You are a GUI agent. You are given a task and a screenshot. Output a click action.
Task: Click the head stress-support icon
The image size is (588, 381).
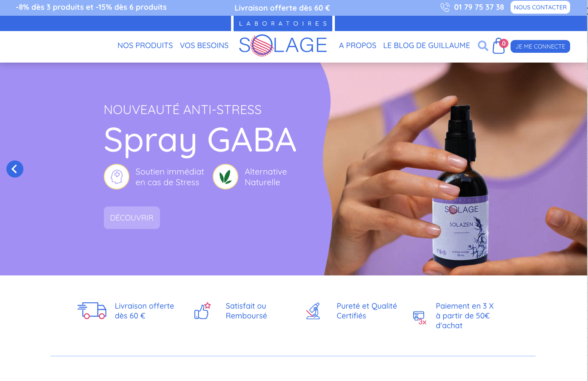(117, 177)
